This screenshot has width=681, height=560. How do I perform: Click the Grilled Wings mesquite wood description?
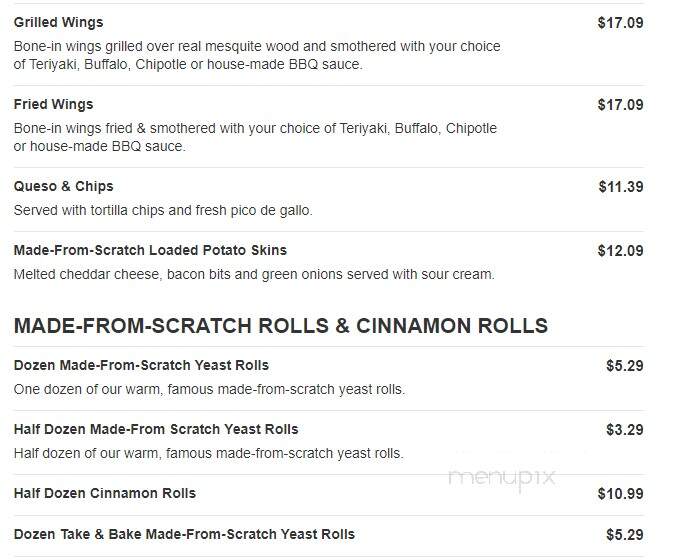257,55
